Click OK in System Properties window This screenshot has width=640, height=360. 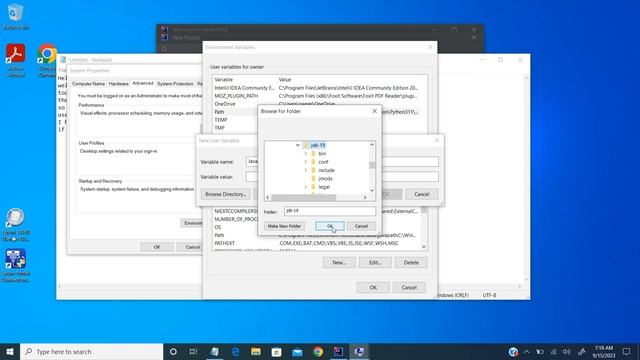[157, 247]
